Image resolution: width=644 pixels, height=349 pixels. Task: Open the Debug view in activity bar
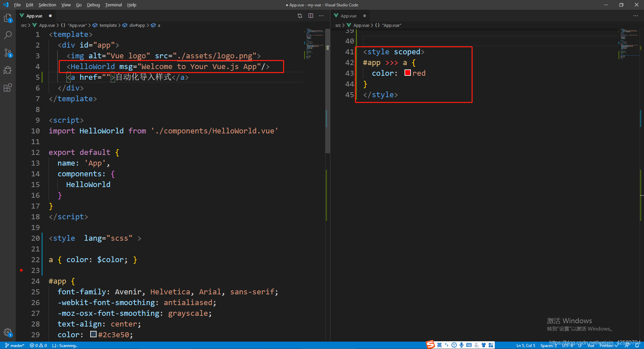point(8,70)
